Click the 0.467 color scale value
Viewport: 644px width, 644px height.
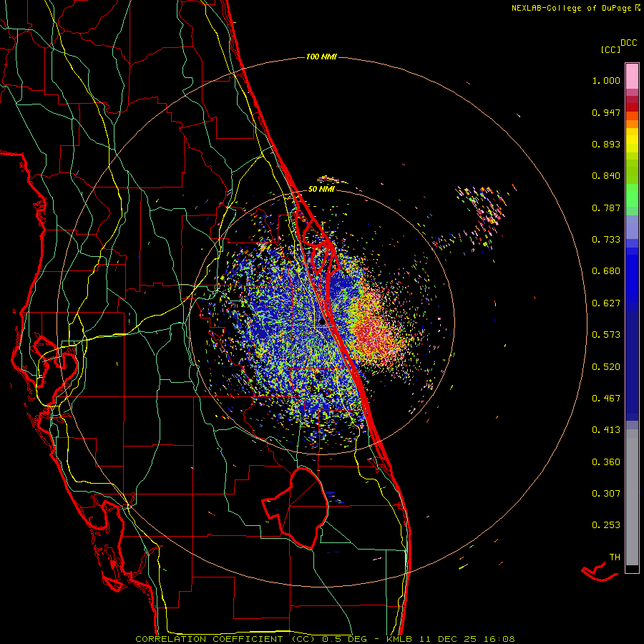606,399
